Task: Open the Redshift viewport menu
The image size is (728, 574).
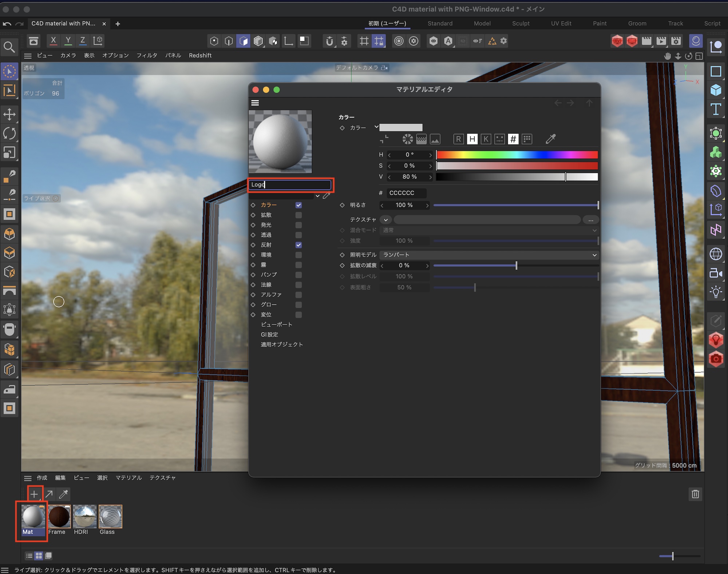Action: [200, 55]
